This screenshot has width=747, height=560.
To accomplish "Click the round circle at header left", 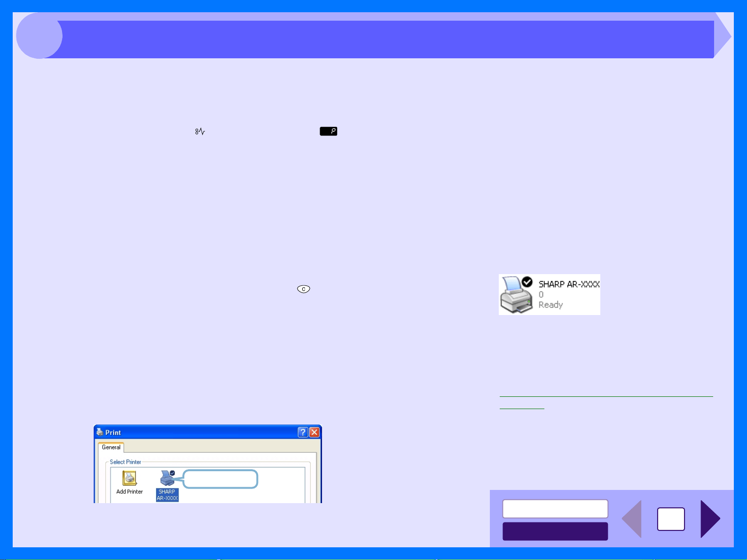I will pyautogui.click(x=39, y=36).
